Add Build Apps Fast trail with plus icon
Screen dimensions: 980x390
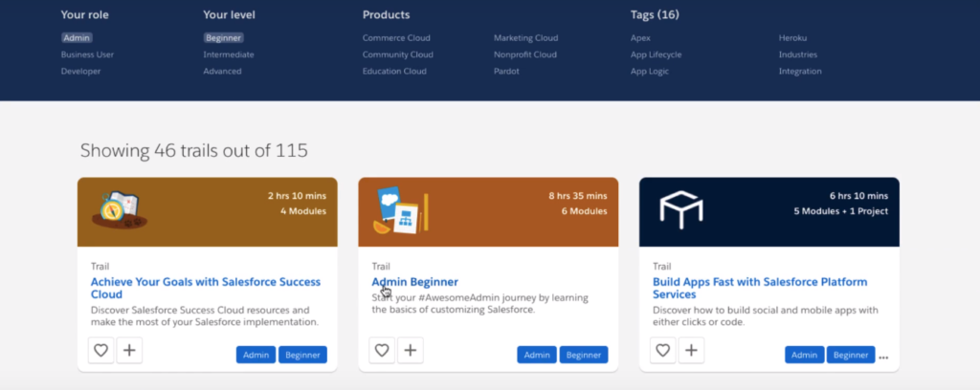pos(691,350)
